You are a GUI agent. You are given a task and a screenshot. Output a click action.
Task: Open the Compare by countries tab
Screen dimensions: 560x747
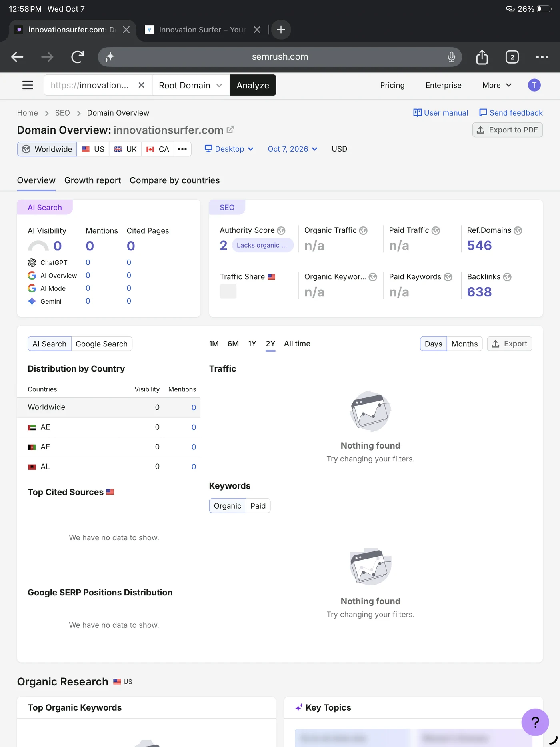175,180
